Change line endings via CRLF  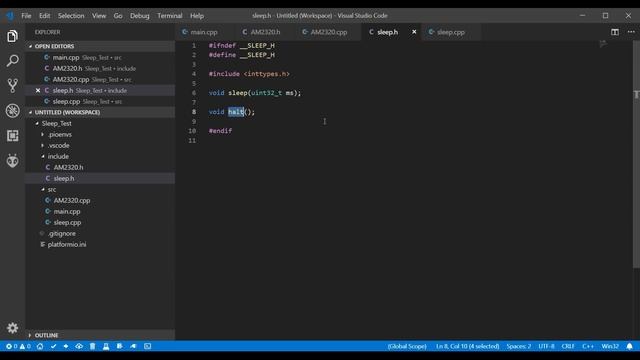(x=568, y=346)
